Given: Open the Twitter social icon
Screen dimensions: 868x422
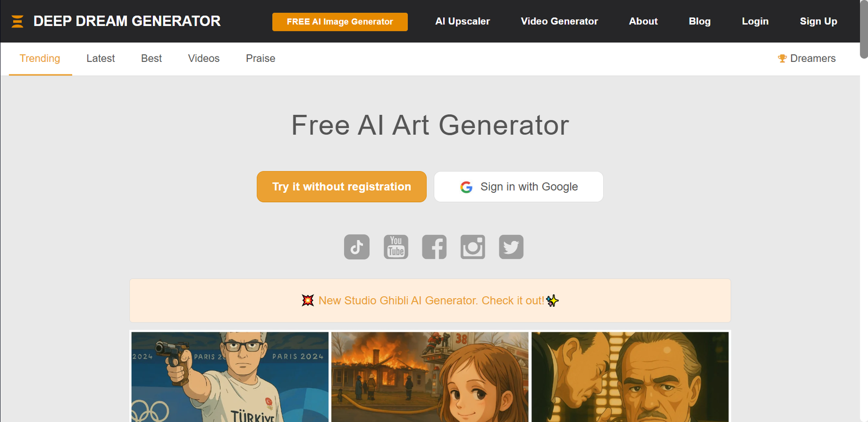Looking at the screenshot, I should [x=511, y=247].
